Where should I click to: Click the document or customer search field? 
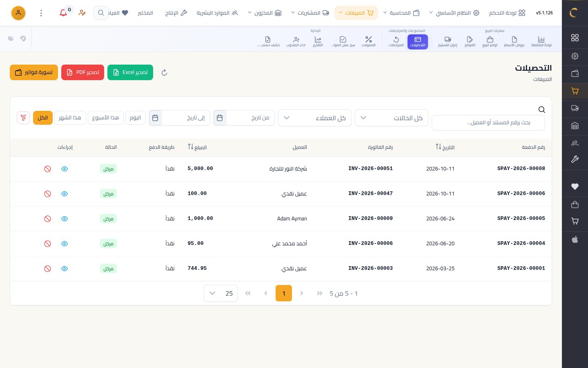pyautogui.click(x=488, y=123)
